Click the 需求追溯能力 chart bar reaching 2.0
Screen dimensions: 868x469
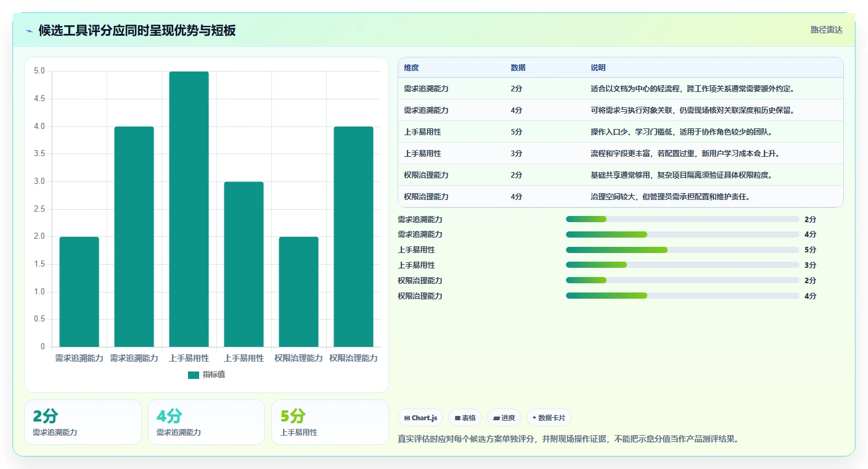[80, 292]
